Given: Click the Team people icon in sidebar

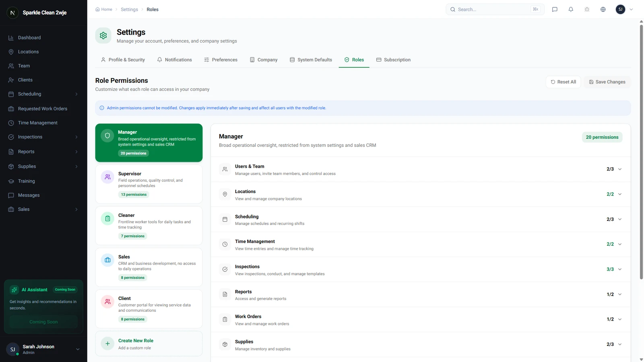Looking at the screenshot, I should click(x=11, y=66).
